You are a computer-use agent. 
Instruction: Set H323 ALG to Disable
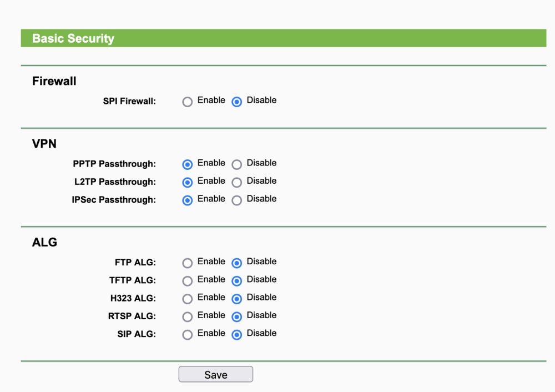(x=237, y=299)
